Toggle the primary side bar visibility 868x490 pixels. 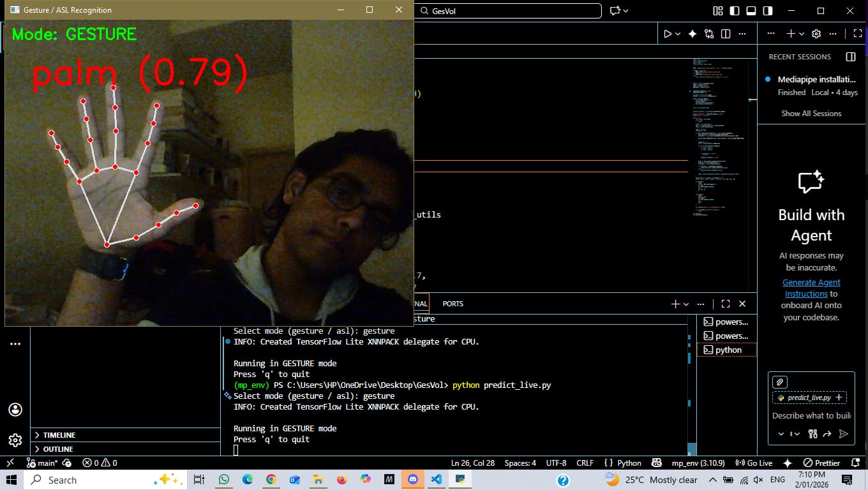(x=735, y=11)
